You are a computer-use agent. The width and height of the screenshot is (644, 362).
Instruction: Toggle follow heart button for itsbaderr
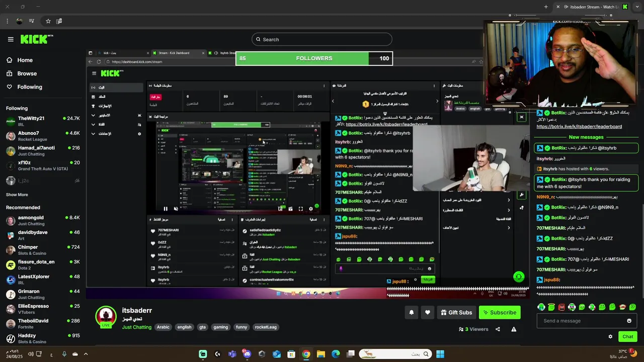point(428,312)
